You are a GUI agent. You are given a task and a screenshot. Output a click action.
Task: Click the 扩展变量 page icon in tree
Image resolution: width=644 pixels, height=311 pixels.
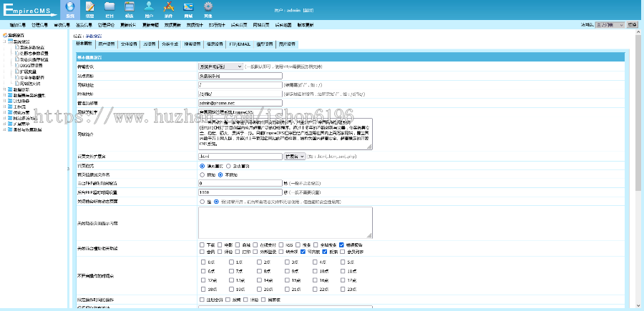(17, 71)
